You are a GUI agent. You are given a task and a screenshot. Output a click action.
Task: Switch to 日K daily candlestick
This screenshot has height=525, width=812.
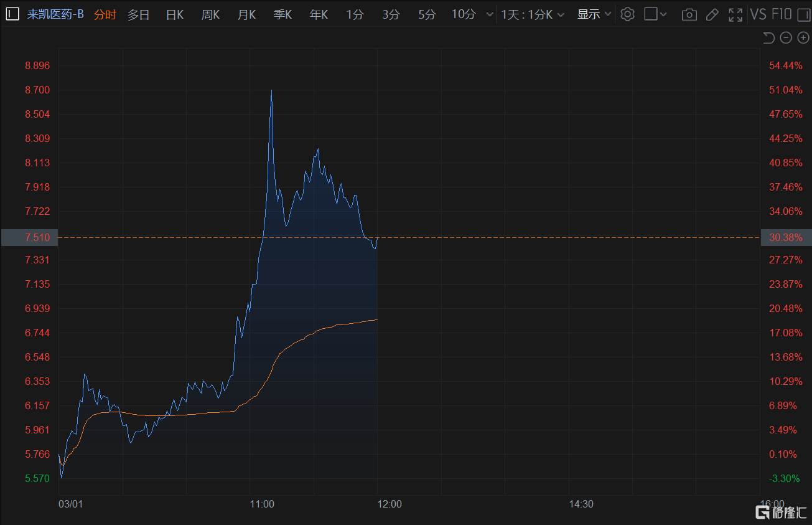(x=175, y=14)
